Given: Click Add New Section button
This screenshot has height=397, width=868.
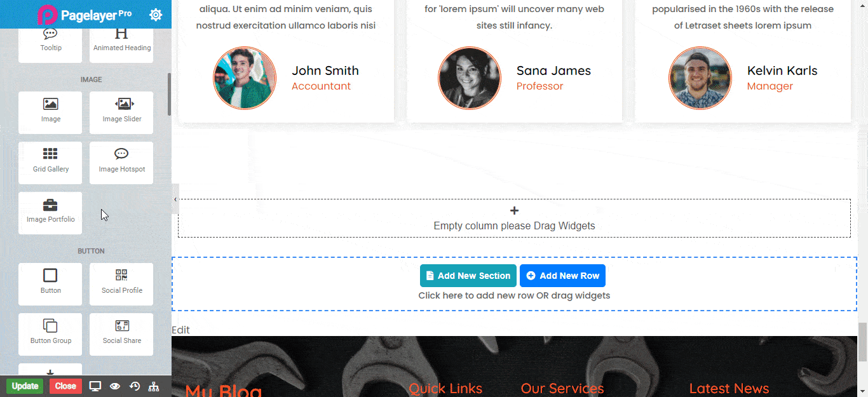Looking at the screenshot, I should (468, 276).
